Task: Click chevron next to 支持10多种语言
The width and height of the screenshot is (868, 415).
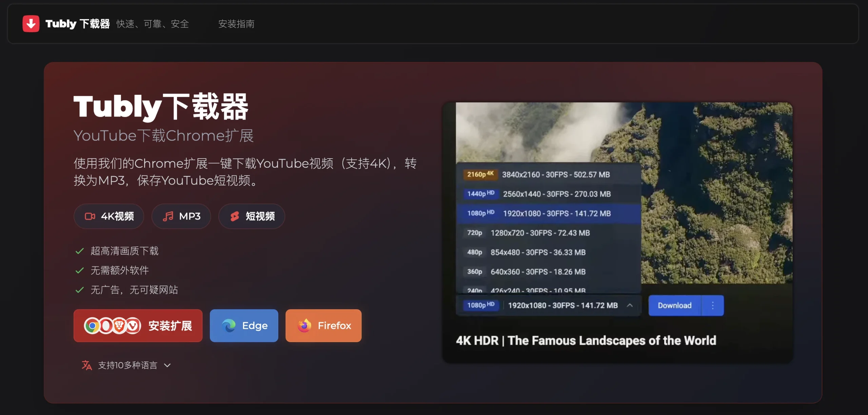Action: (167, 365)
